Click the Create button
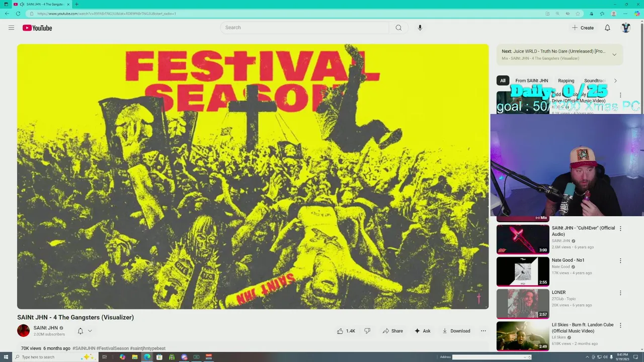 click(583, 28)
